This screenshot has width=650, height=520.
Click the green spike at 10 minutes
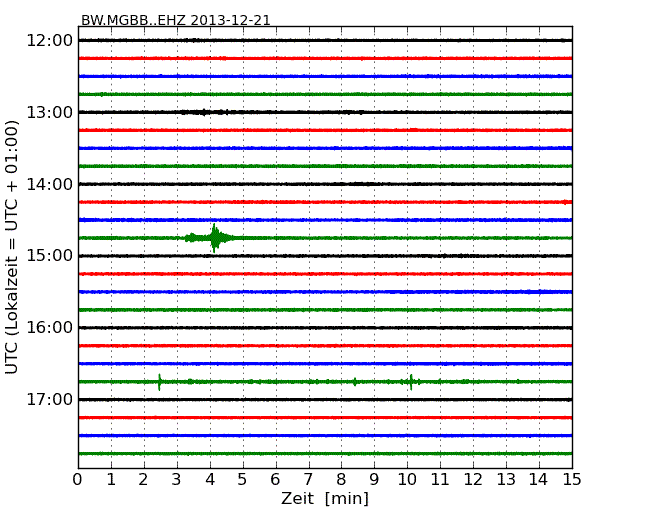[411, 382]
